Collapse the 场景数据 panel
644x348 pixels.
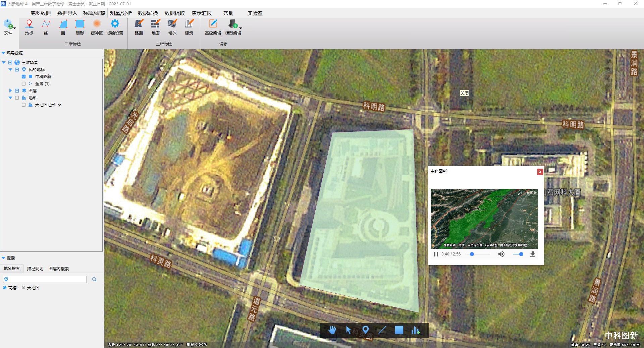point(3,53)
